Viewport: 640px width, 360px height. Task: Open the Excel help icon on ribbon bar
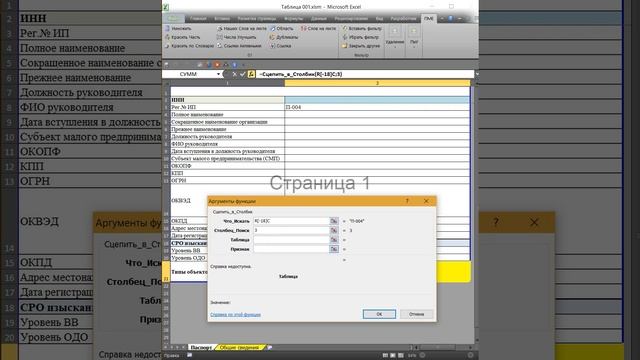[451, 18]
